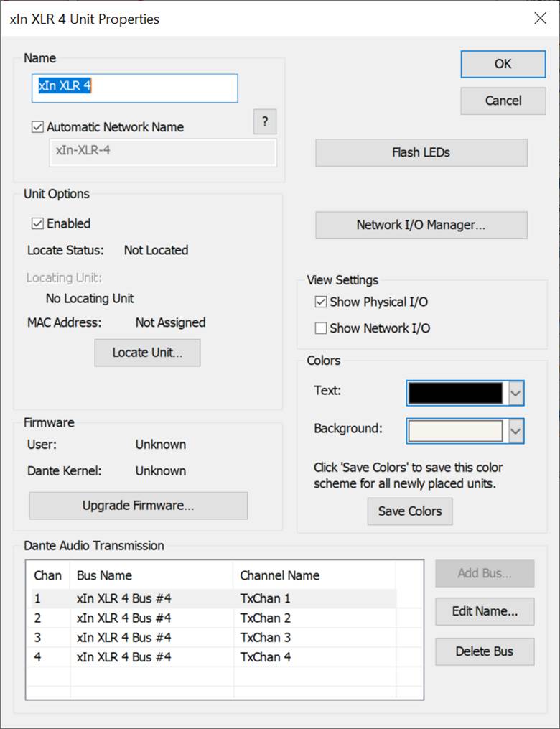This screenshot has height=729, width=560.
Task: Enable Show Network I/O
Action: [321, 328]
